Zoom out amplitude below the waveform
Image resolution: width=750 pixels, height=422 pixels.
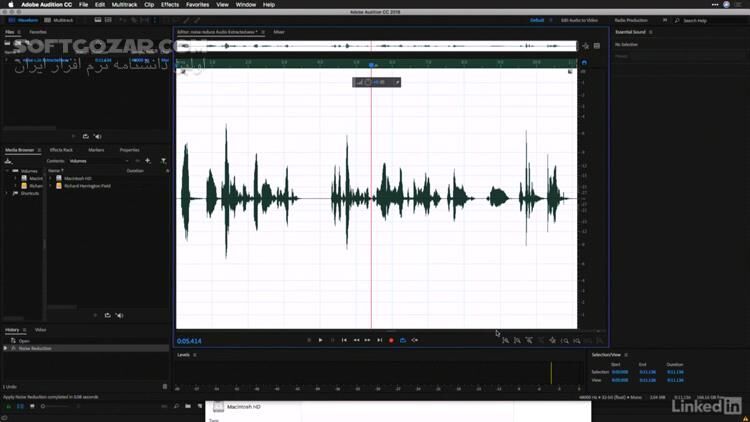pyautogui.click(x=517, y=341)
